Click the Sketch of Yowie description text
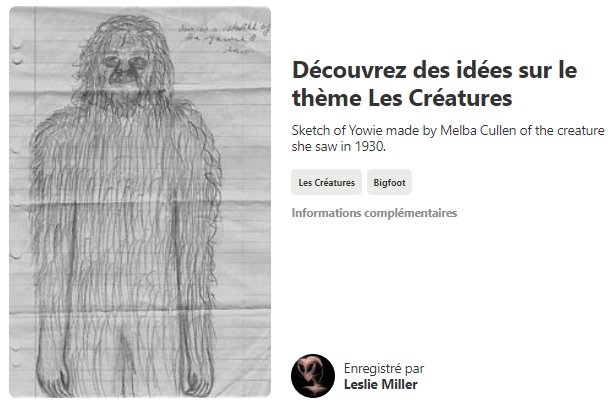616x404 pixels. tap(448, 138)
